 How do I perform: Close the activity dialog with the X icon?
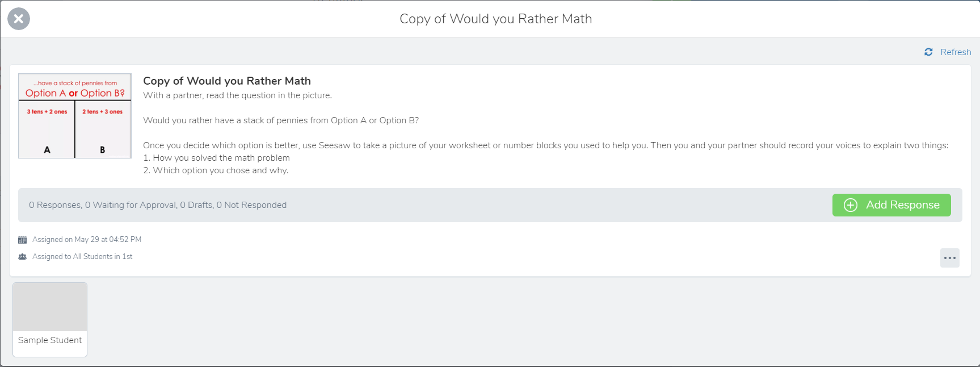19,19
